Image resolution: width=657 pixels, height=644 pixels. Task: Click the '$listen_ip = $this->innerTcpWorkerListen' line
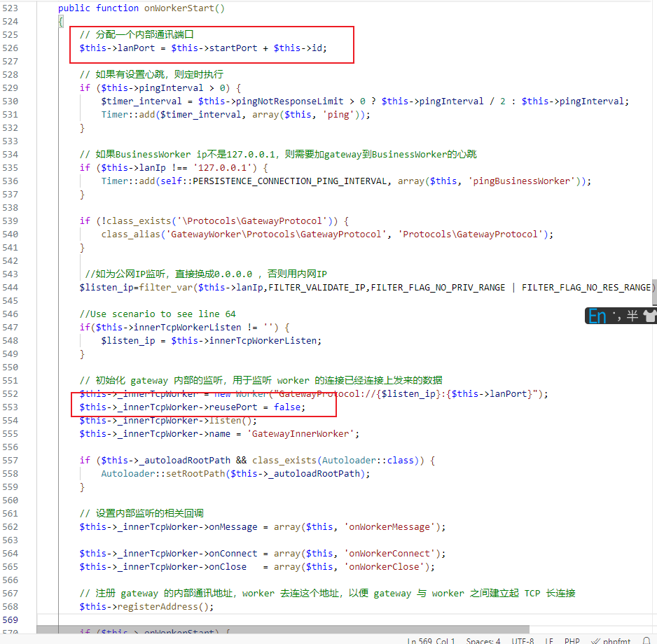(212, 341)
